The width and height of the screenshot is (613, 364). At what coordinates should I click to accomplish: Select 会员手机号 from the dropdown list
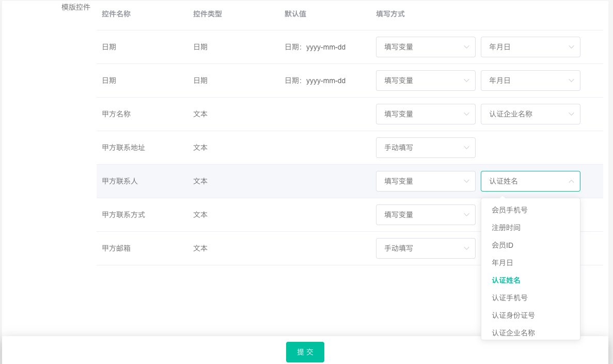pyautogui.click(x=510, y=210)
